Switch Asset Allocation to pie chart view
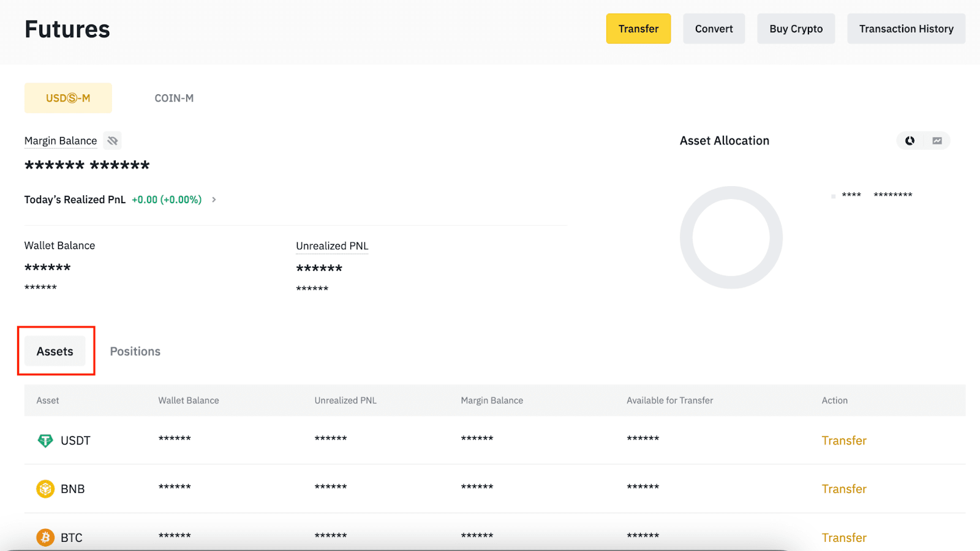 point(910,141)
